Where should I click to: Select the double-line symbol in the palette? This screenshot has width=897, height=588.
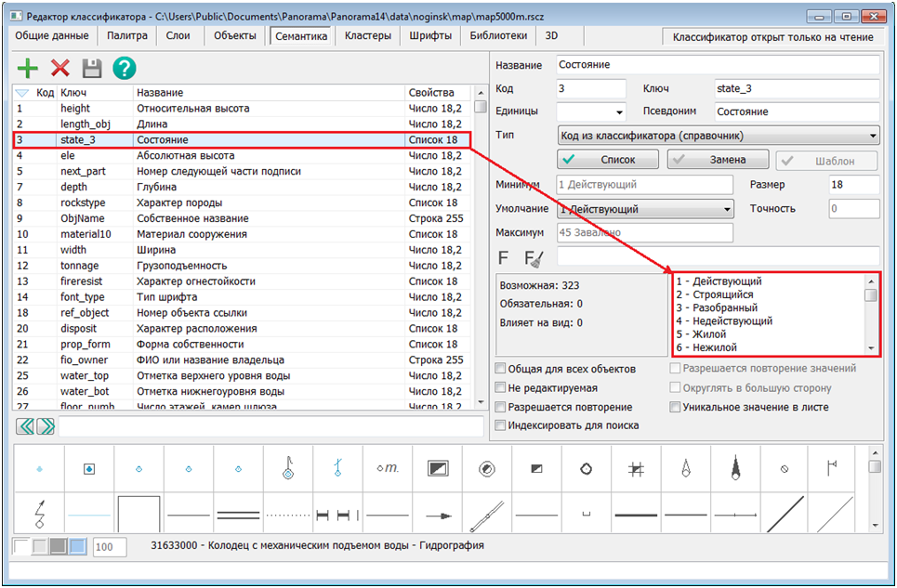238,514
